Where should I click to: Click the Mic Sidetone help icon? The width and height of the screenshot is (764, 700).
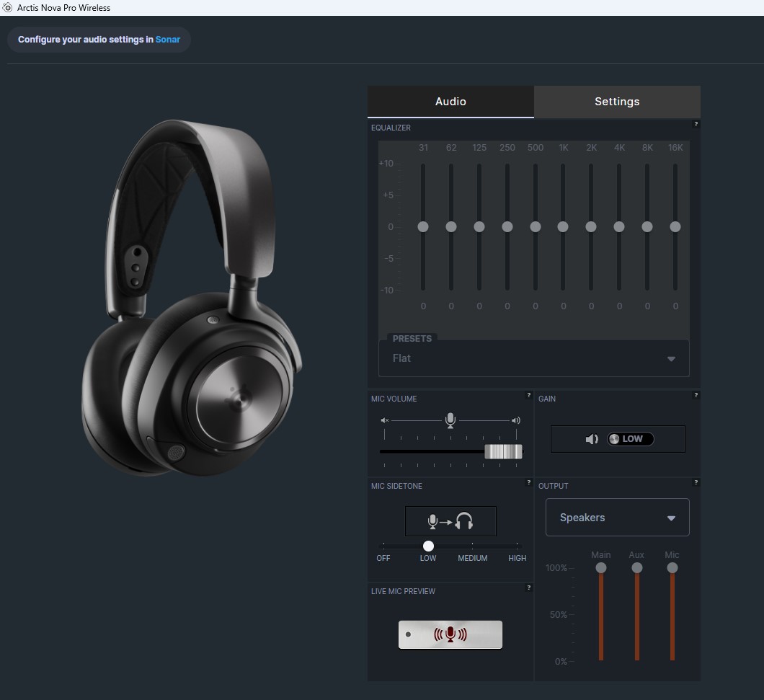coord(529,482)
